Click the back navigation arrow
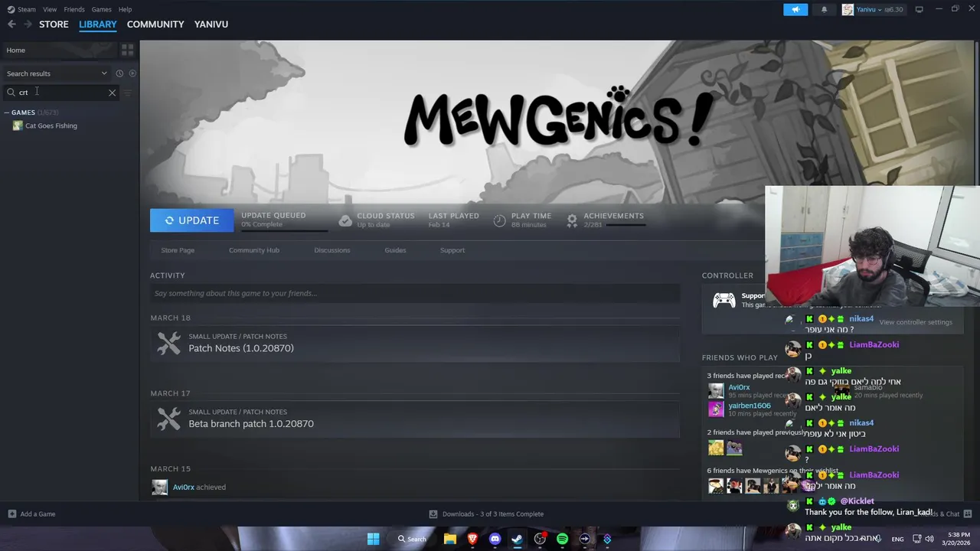Viewport: 980px width, 551px height. coord(11,24)
